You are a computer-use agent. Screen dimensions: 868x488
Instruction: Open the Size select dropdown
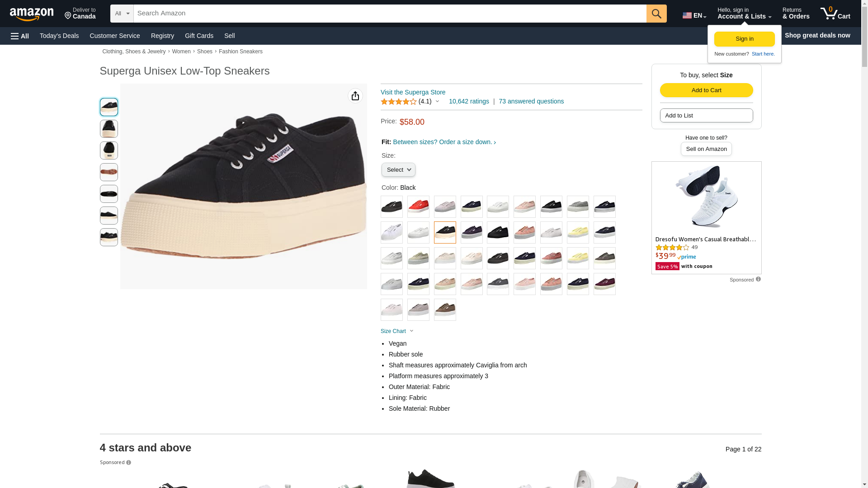tap(398, 170)
